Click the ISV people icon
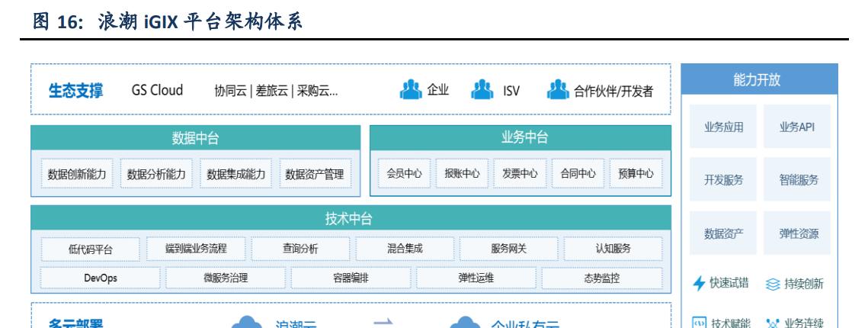The height and width of the screenshot is (328, 868). (x=482, y=89)
